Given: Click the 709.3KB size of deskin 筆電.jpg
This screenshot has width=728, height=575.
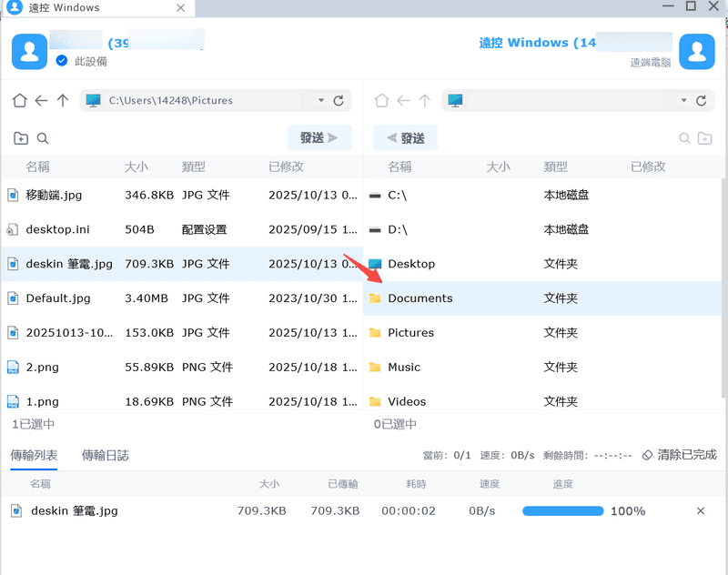Looking at the screenshot, I should point(149,264).
